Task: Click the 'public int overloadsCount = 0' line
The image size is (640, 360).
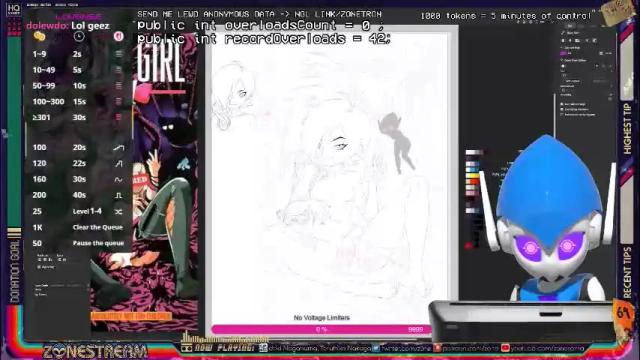Action: [260, 26]
